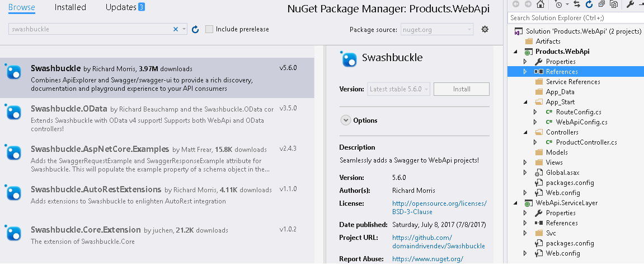The image size is (644, 264).
Task: Expand the Options section
Action: 345,121
